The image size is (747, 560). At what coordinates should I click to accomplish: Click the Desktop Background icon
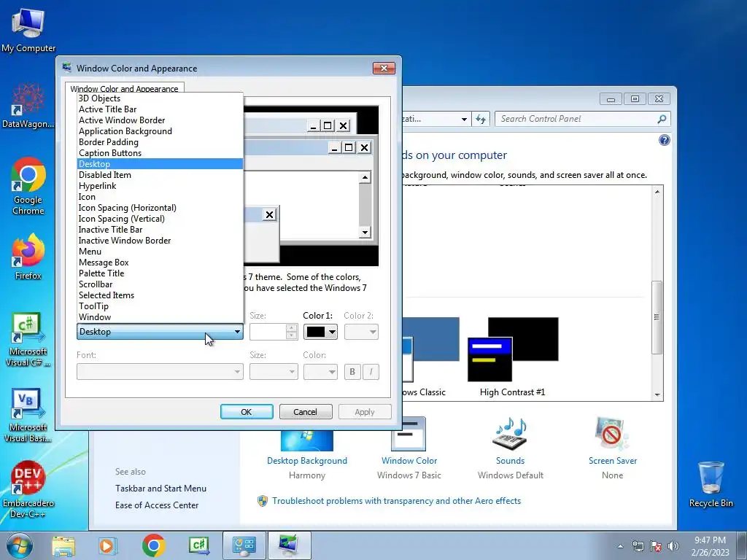307,440
